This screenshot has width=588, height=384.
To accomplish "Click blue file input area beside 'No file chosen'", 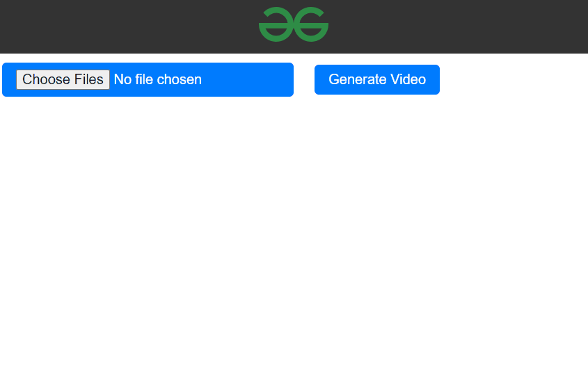I will [248, 79].
